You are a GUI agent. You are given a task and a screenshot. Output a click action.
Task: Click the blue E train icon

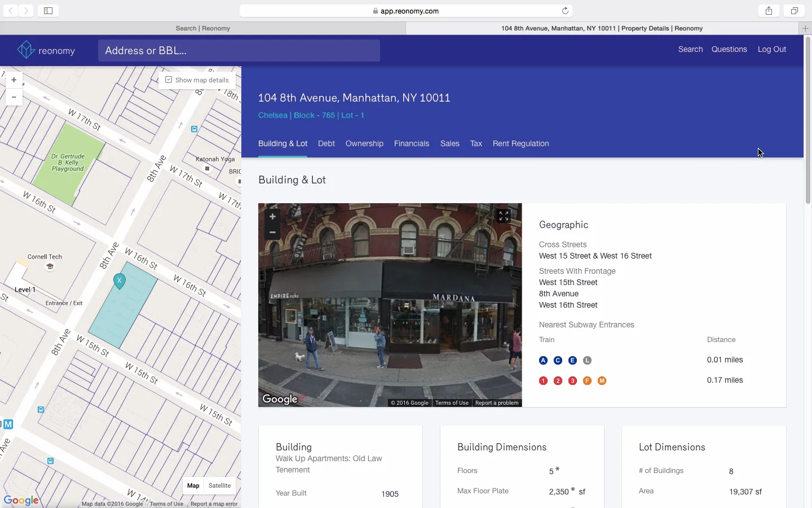click(572, 361)
